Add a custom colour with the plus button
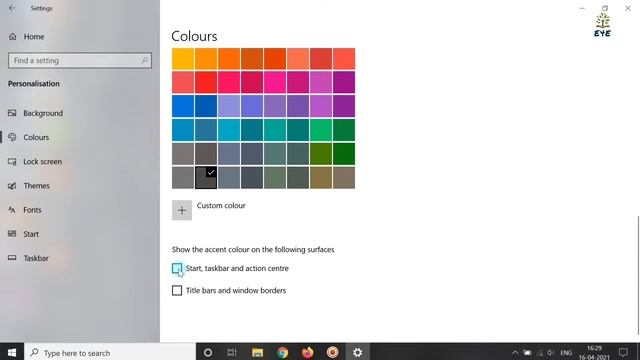 [182, 210]
